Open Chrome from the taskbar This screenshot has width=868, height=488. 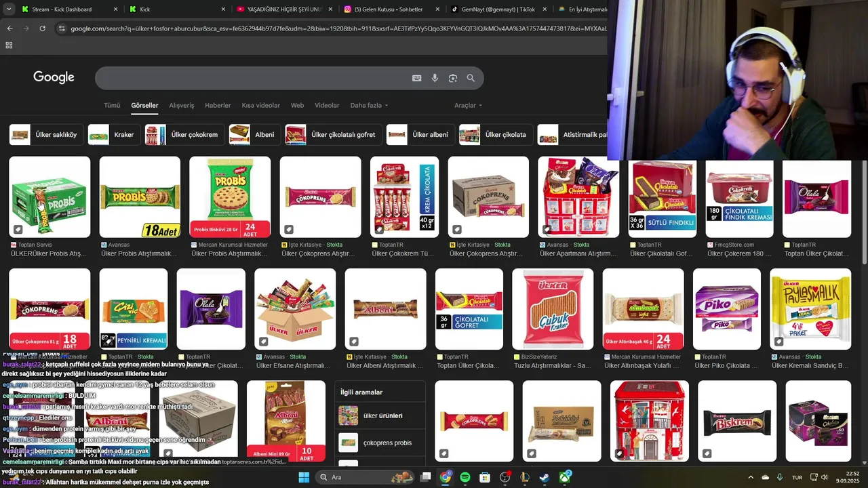click(445, 477)
